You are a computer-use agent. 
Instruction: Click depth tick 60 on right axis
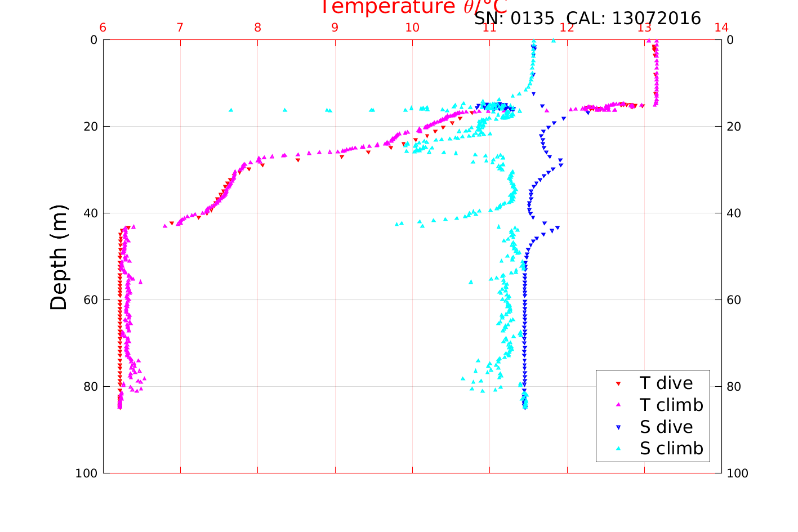click(734, 300)
